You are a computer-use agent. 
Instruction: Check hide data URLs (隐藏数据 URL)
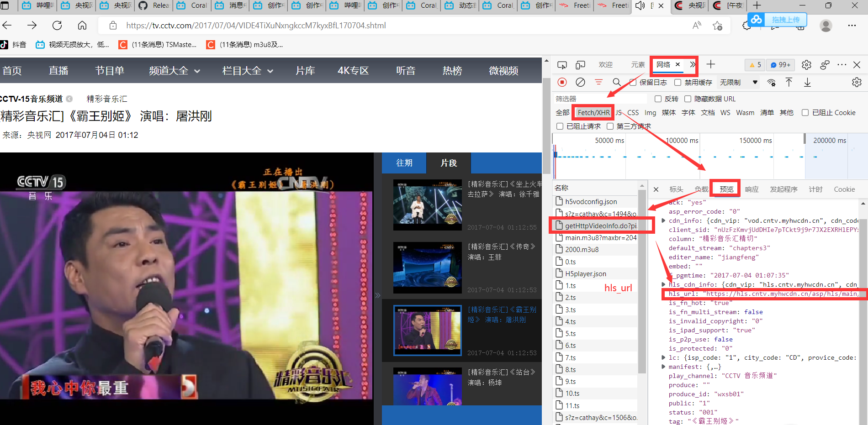point(688,99)
